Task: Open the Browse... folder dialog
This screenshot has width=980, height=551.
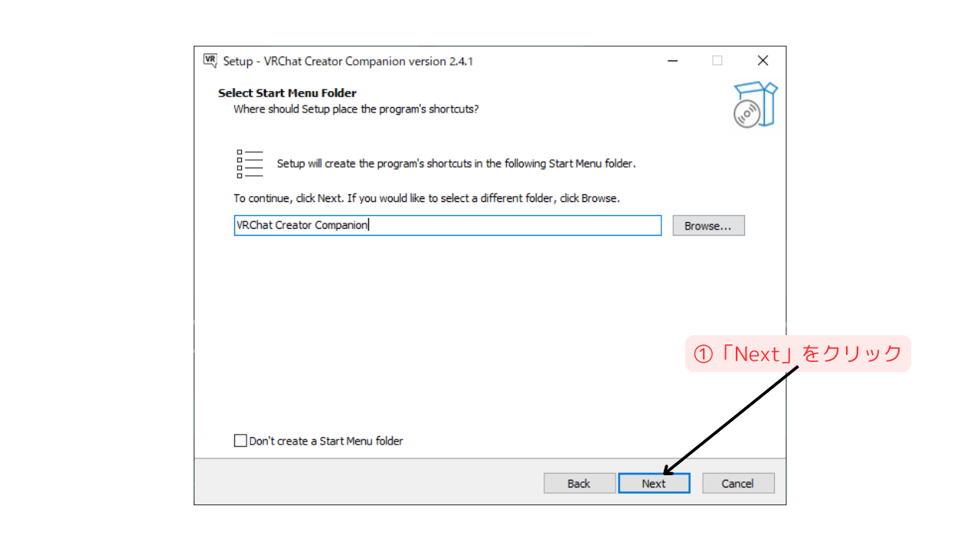Action: 708,226
